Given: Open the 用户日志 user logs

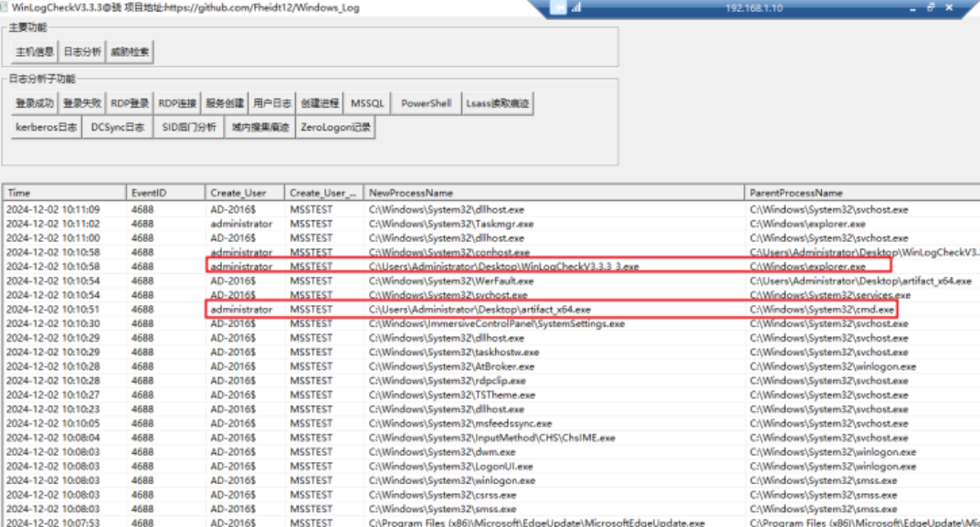Looking at the screenshot, I should point(272,103).
